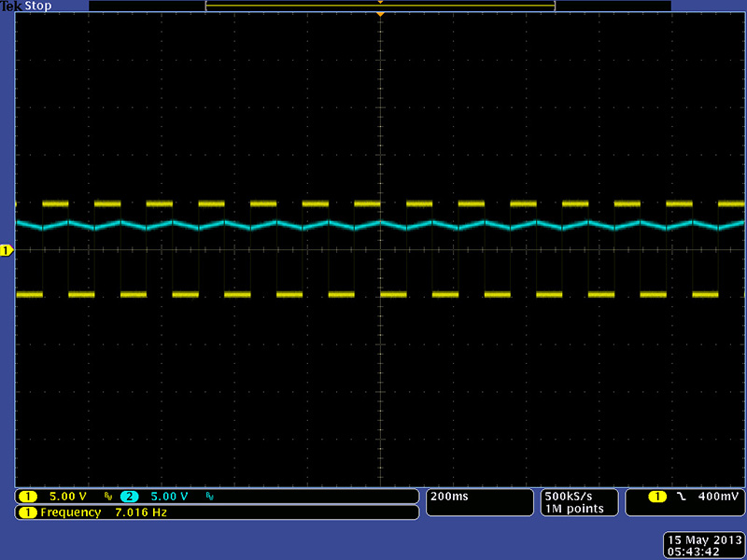Click the 500kS/s sample rate readout
The height and width of the screenshot is (560, 747).
click(x=569, y=496)
